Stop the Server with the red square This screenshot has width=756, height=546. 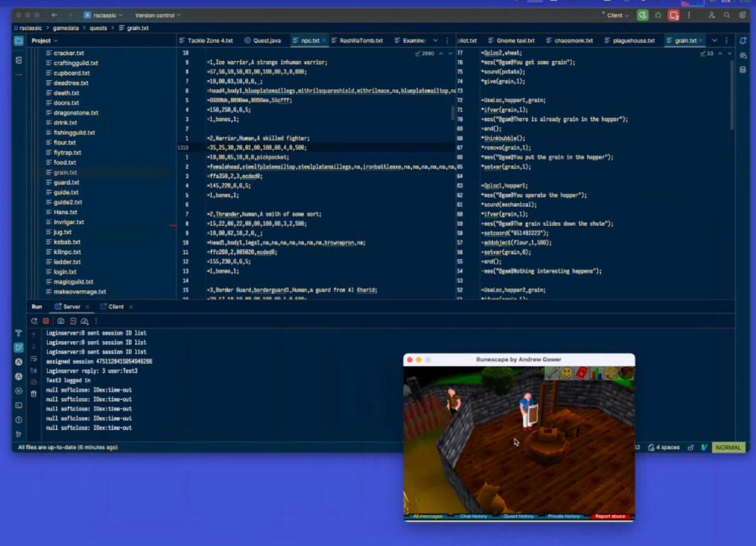(x=46, y=321)
